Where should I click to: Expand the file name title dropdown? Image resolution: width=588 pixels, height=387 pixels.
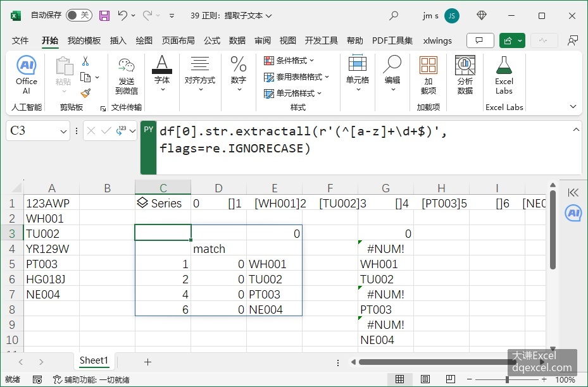pyautogui.click(x=269, y=16)
